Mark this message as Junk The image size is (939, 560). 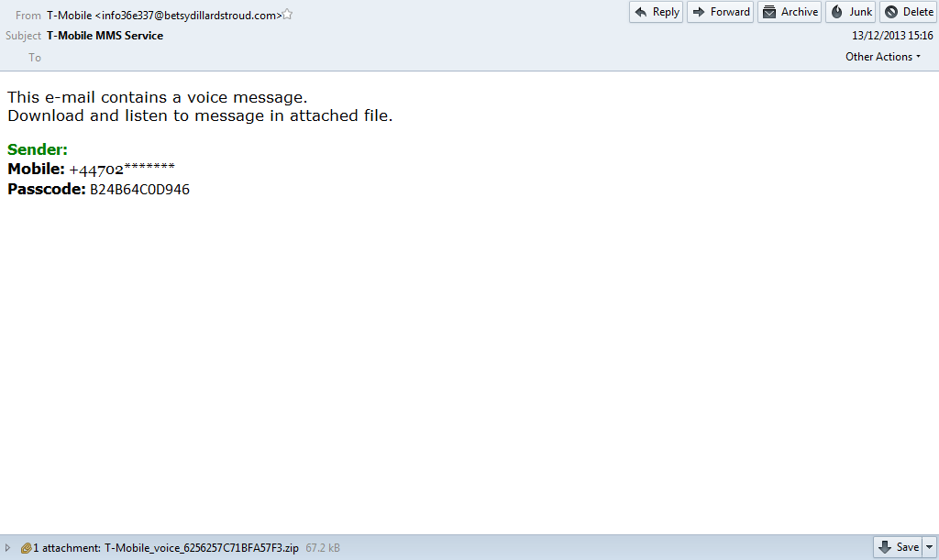[850, 12]
